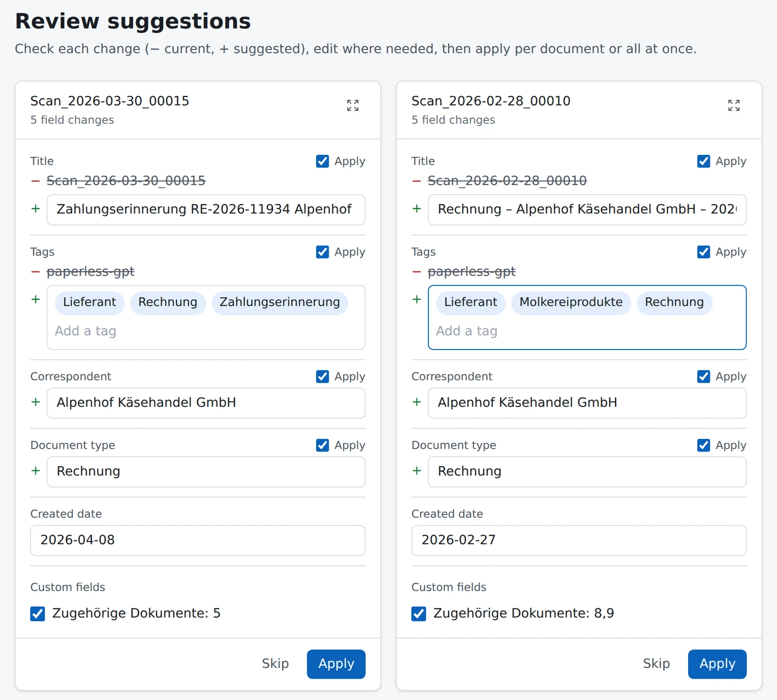Edit the Zahlungserinnerung RE-2026-11934 title field
This screenshot has height=700, width=777.
pos(206,210)
